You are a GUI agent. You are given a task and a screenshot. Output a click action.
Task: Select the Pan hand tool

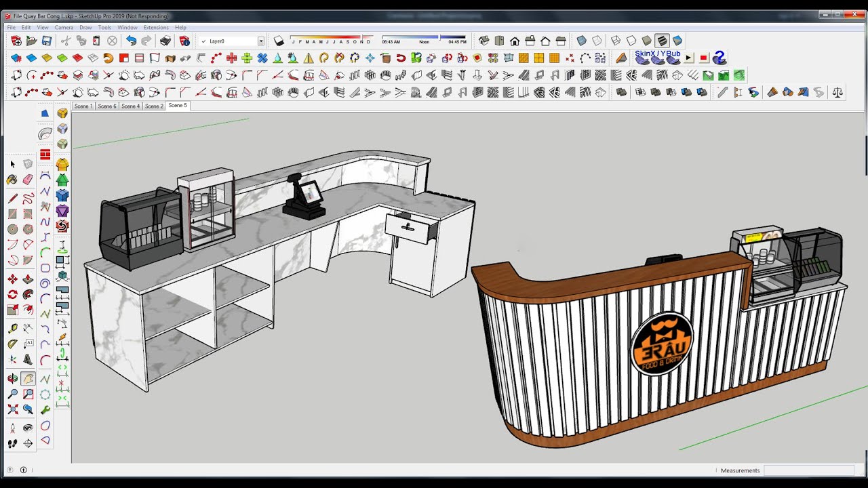(28, 379)
